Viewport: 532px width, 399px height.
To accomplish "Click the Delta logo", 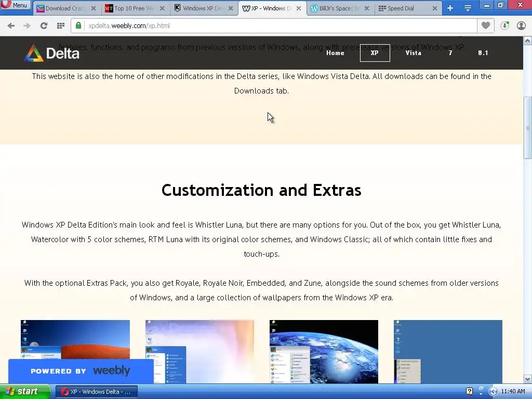I will 51,53.
